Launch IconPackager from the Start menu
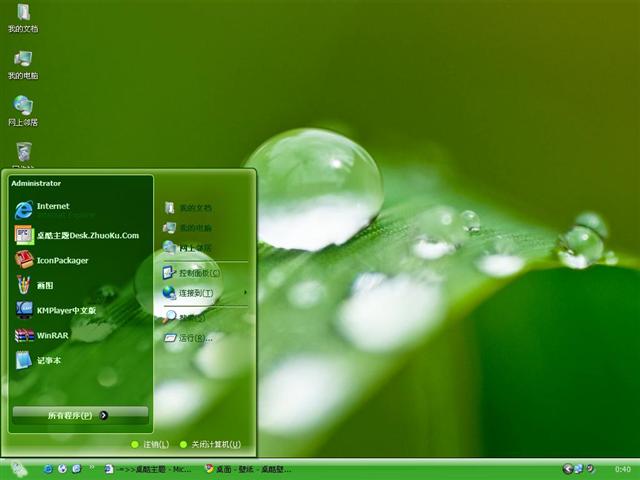The width and height of the screenshot is (640, 480). coord(53,260)
